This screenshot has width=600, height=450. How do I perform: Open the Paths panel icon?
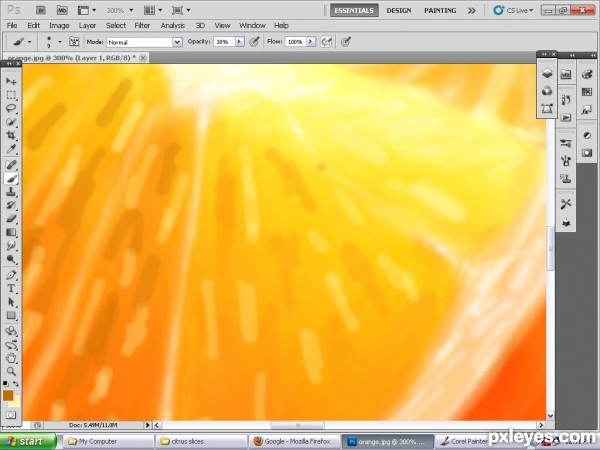click(x=547, y=109)
